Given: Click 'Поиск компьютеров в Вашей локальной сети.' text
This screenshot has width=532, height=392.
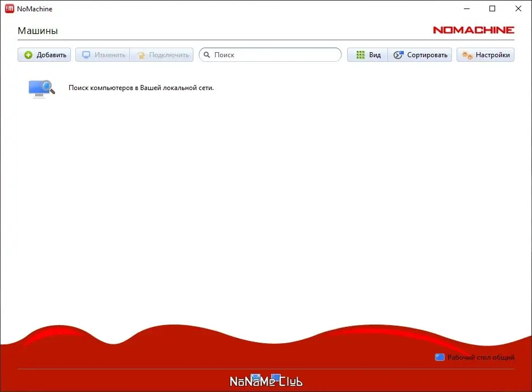Looking at the screenshot, I should [141, 88].
